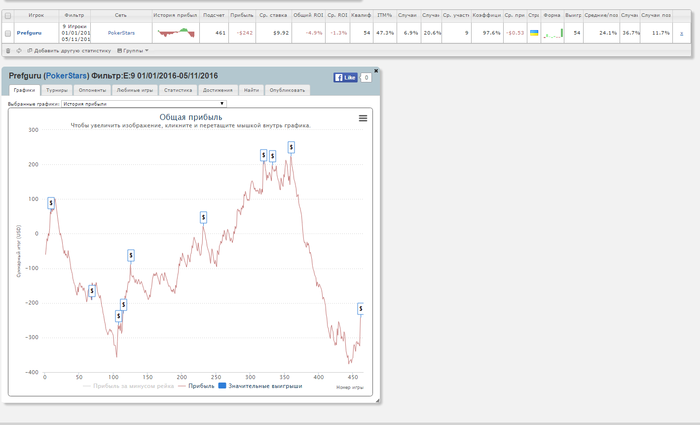
Task: Click the 'Общая прибыль' chart title
Action: [191, 117]
